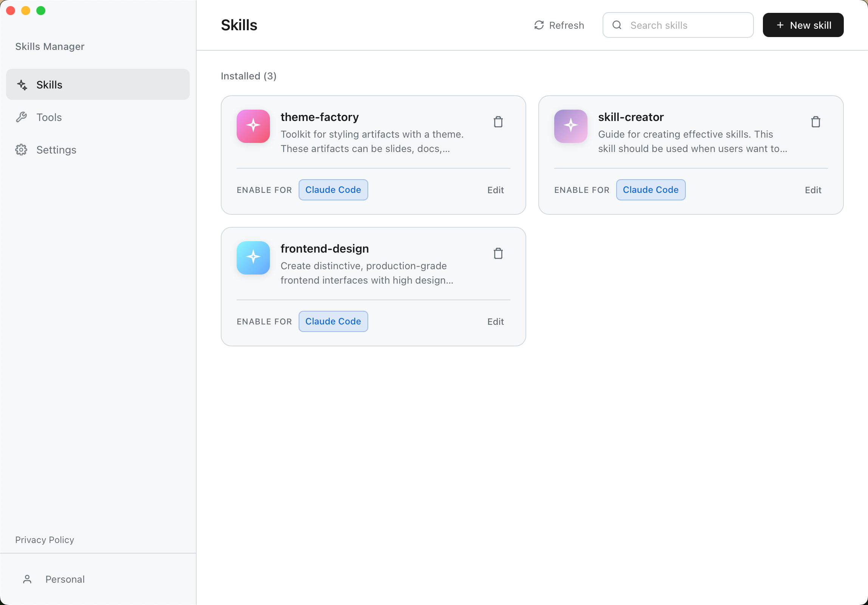Create a new skill with New skill button
Screen dimensions: 868x605
point(803,25)
